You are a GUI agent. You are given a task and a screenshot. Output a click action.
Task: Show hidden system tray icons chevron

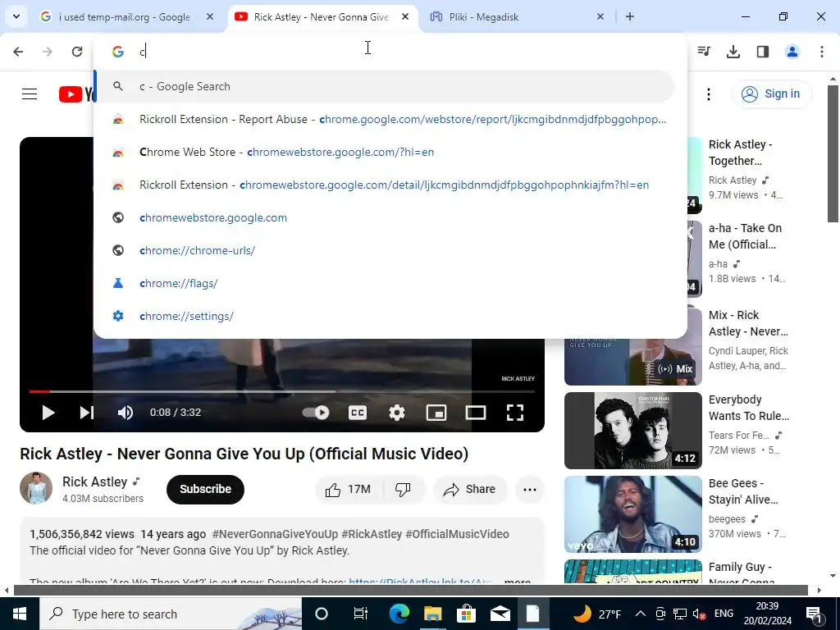pos(640,614)
